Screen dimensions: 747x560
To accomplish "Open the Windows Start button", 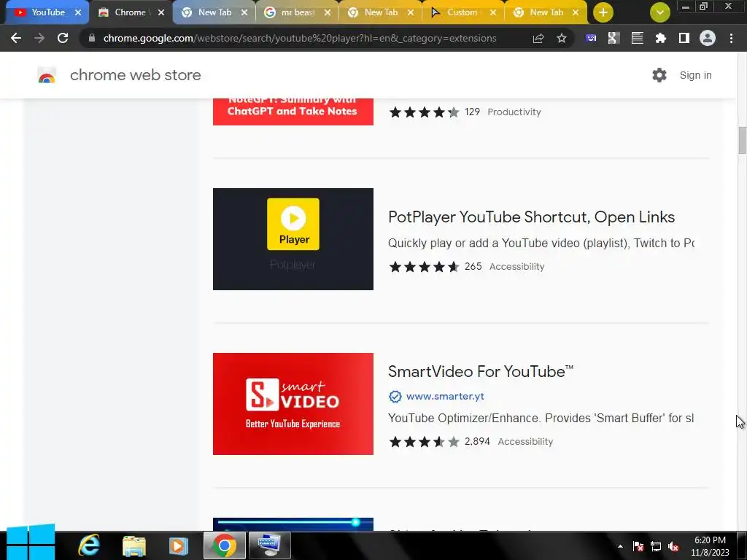I will [x=31, y=544].
